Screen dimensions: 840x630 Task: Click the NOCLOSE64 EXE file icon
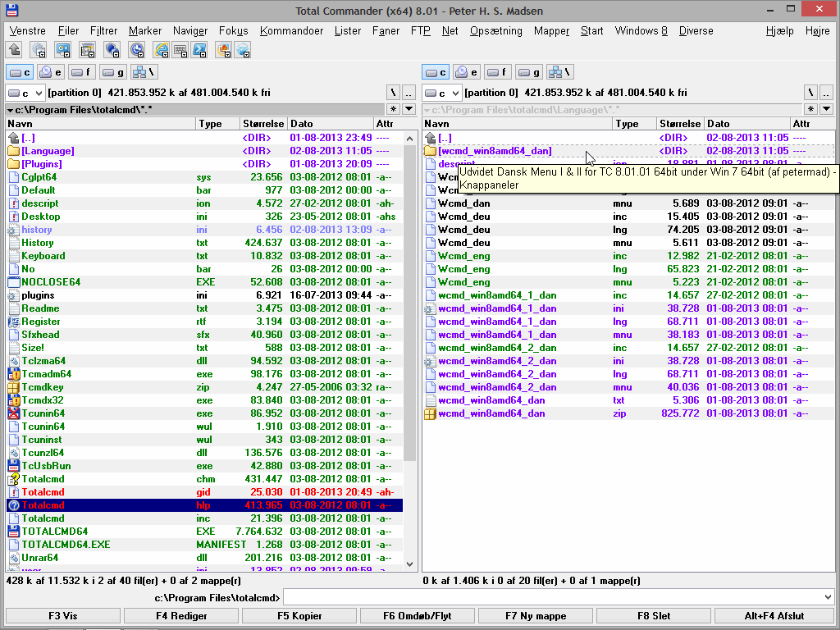click(x=13, y=282)
